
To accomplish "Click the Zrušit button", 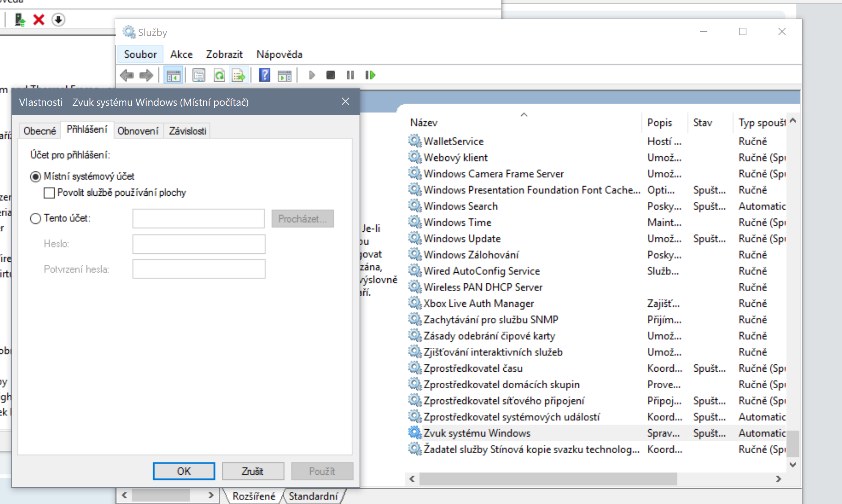I will point(253,471).
